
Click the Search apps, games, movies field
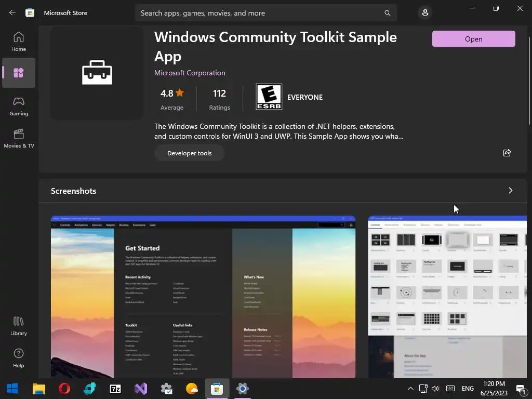(x=265, y=13)
